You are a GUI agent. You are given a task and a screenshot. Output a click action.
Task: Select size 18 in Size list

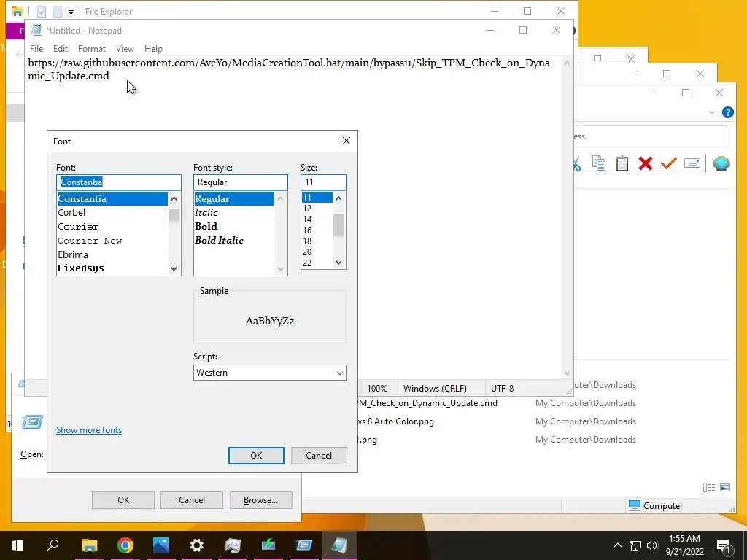pyautogui.click(x=317, y=241)
